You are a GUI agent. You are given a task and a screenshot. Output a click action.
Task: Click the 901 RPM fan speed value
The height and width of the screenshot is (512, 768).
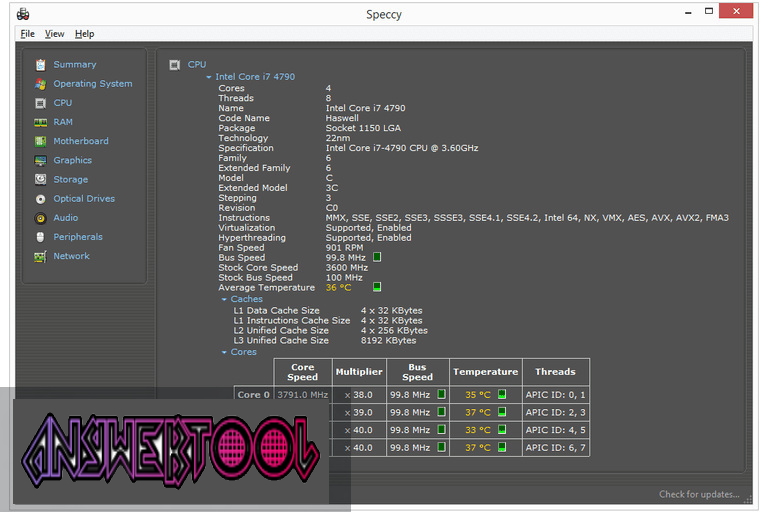coord(344,247)
